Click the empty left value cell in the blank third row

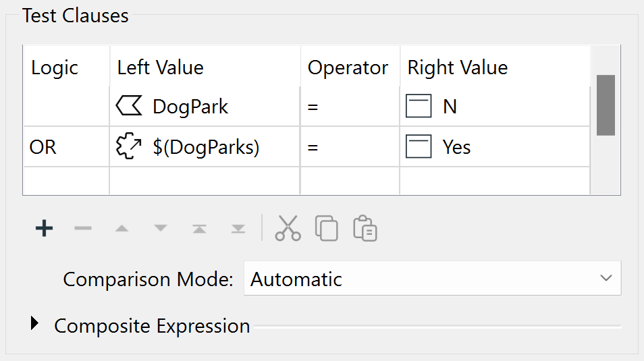205,181
